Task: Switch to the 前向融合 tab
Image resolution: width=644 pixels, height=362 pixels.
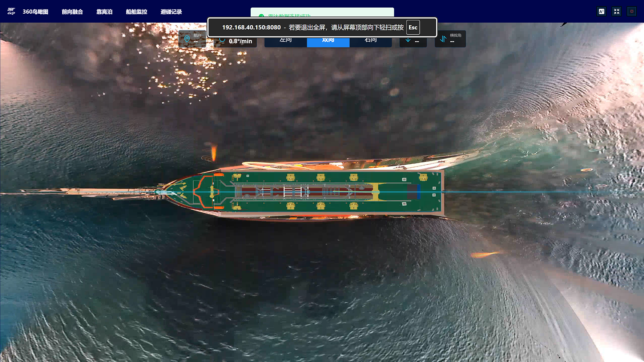Action: pos(72,12)
